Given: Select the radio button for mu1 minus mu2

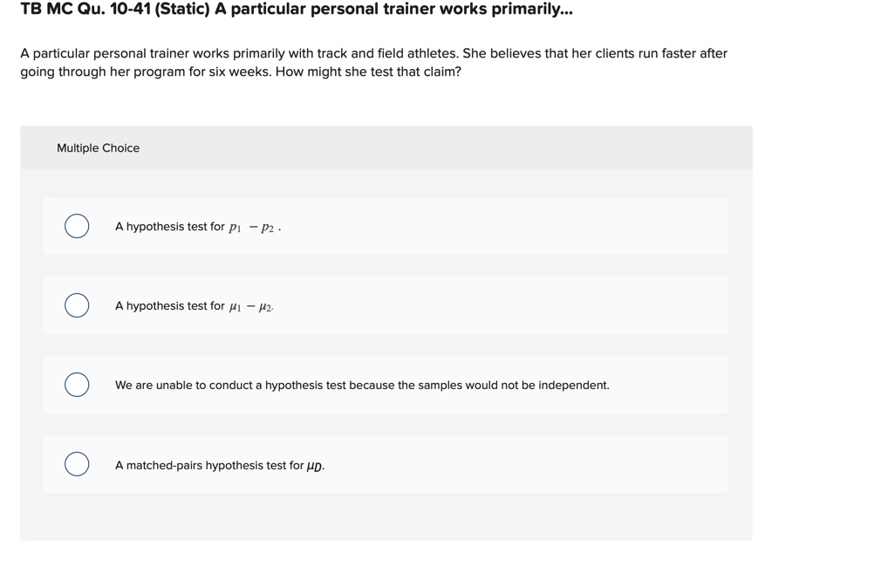Looking at the screenshot, I should click(76, 305).
